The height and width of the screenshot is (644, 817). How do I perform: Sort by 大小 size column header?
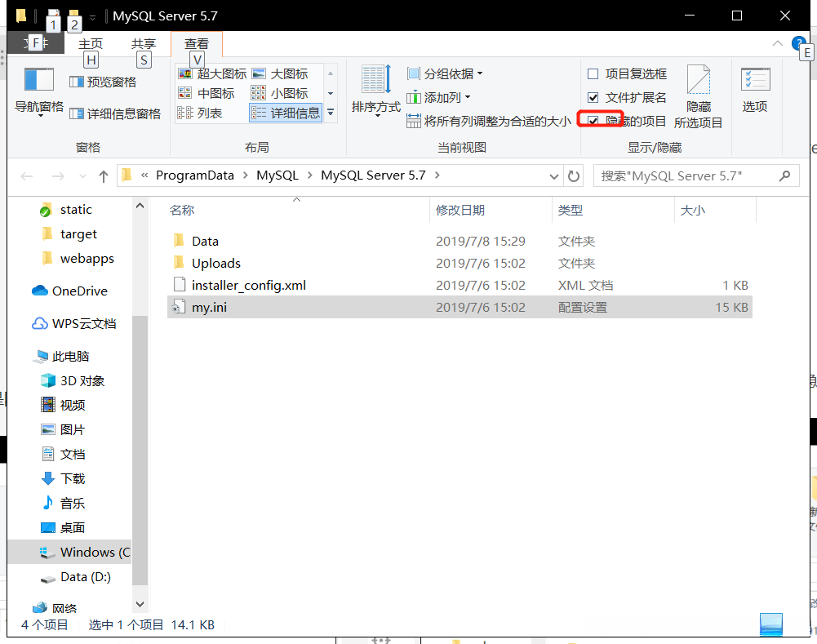click(x=715, y=210)
